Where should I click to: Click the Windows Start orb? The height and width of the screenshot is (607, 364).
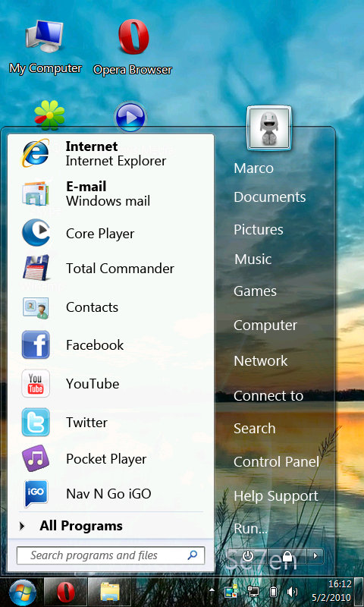pyautogui.click(x=23, y=593)
